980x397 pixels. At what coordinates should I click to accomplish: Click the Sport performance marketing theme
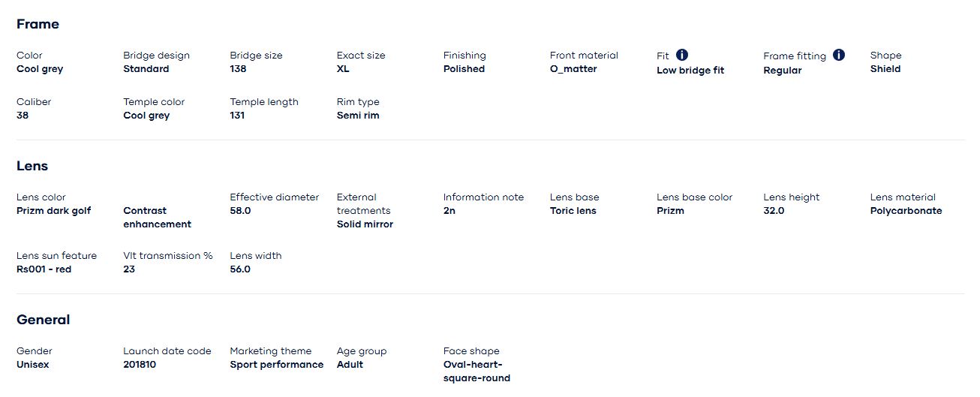[276, 365]
